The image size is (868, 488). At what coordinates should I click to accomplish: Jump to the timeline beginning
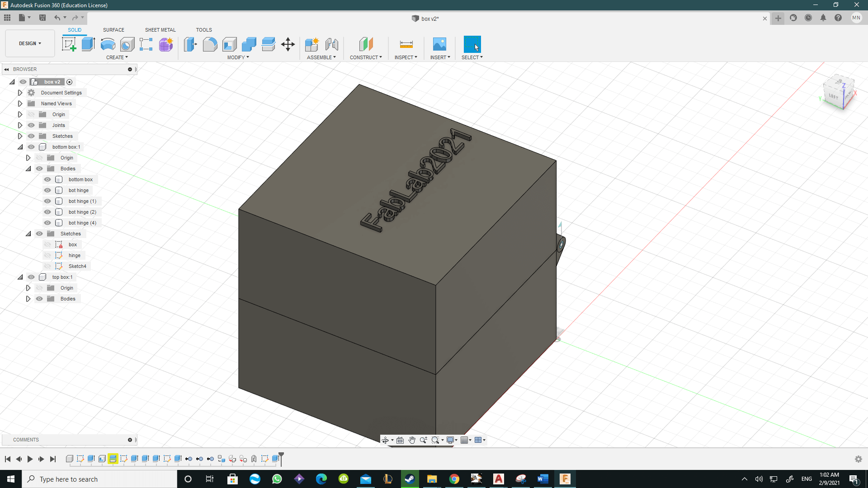click(x=8, y=459)
